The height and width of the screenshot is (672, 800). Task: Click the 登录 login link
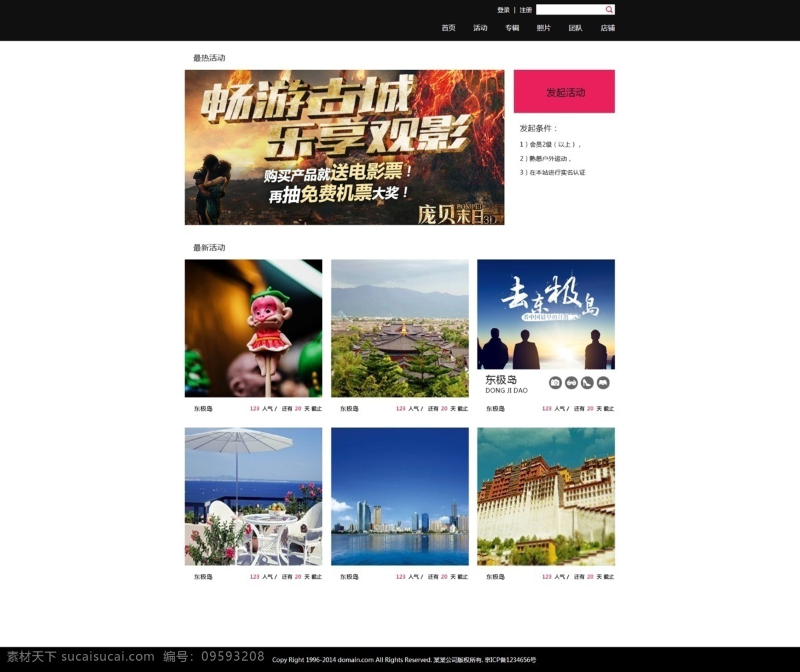pyautogui.click(x=503, y=10)
